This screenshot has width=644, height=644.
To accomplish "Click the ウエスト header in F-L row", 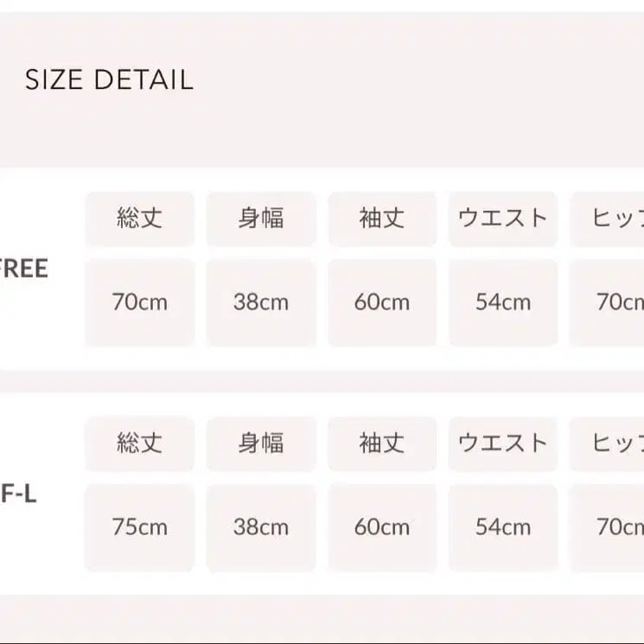I will point(502,443).
